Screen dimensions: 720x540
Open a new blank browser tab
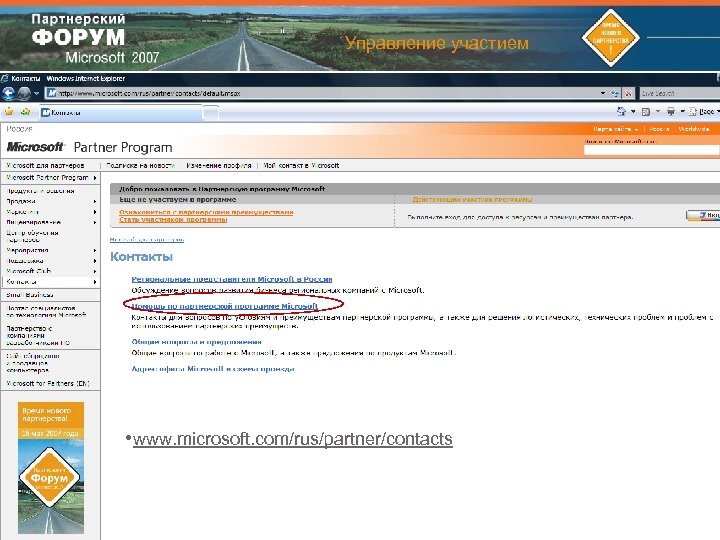pyautogui.click(x=211, y=112)
